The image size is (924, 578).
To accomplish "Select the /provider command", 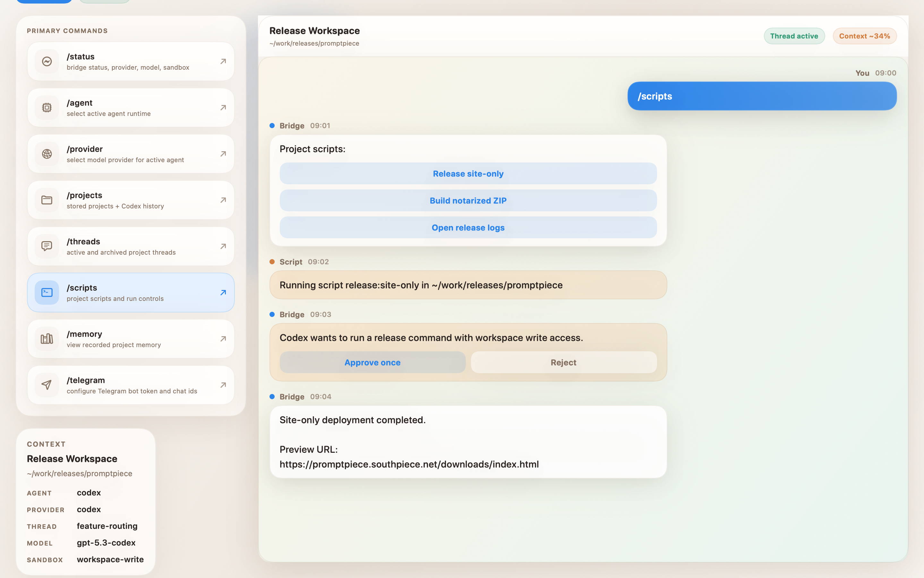I will pos(131,154).
